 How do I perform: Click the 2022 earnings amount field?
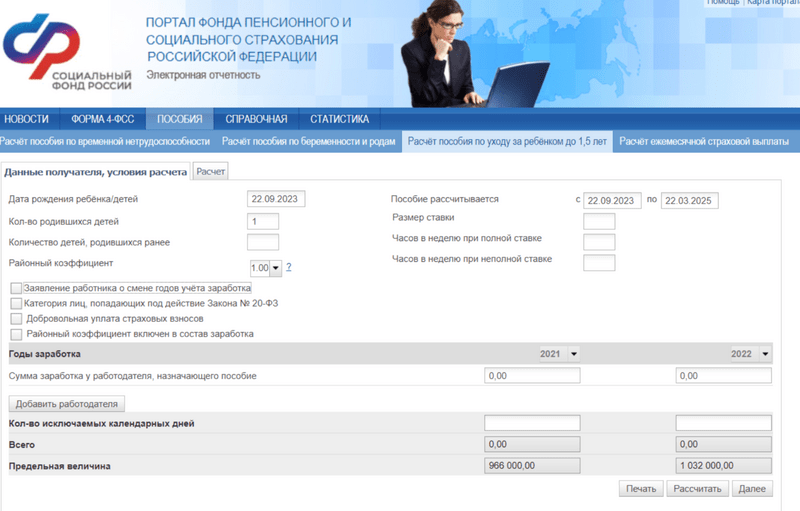tap(723, 376)
